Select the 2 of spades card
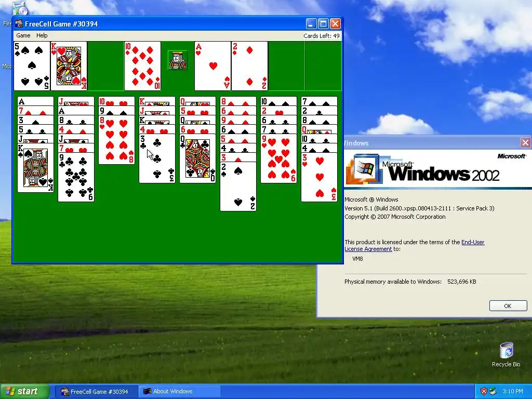This screenshot has height=399, width=532. (x=238, y=187)
